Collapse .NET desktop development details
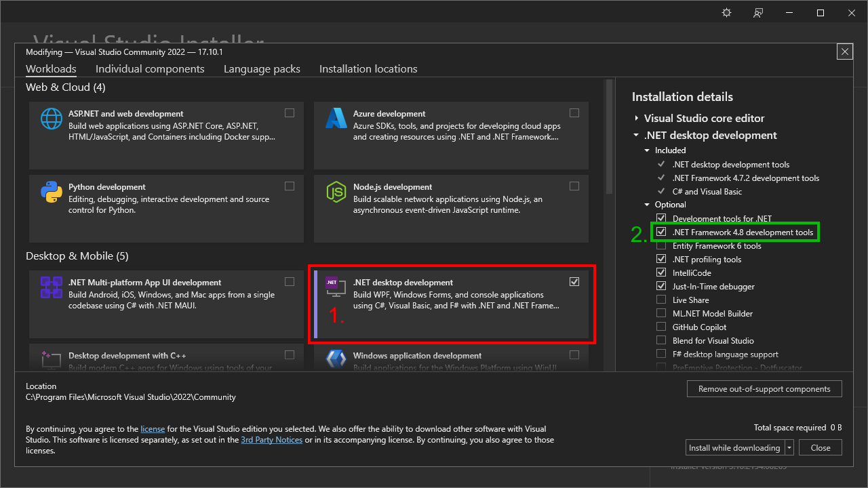This screenshot has width=868, height=488. 636,136
